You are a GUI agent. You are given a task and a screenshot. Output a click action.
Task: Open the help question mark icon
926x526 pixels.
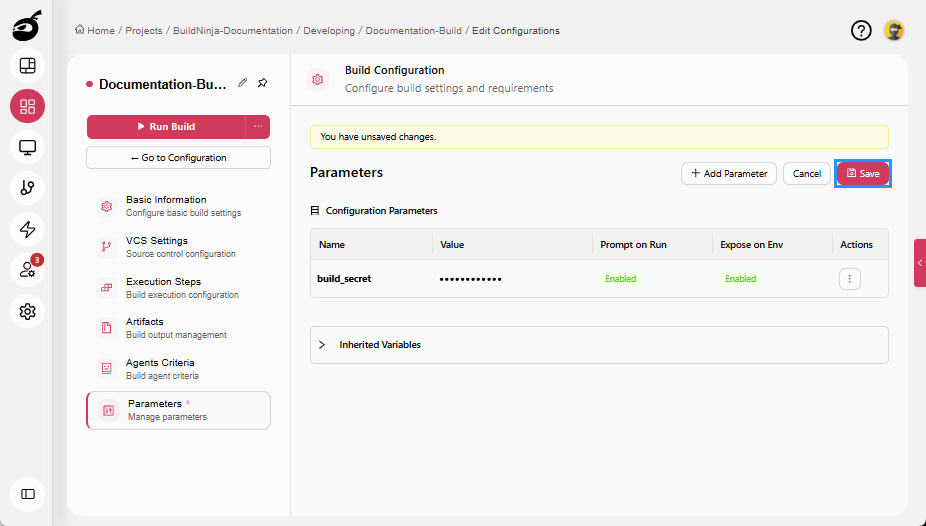tap(861, 30)
